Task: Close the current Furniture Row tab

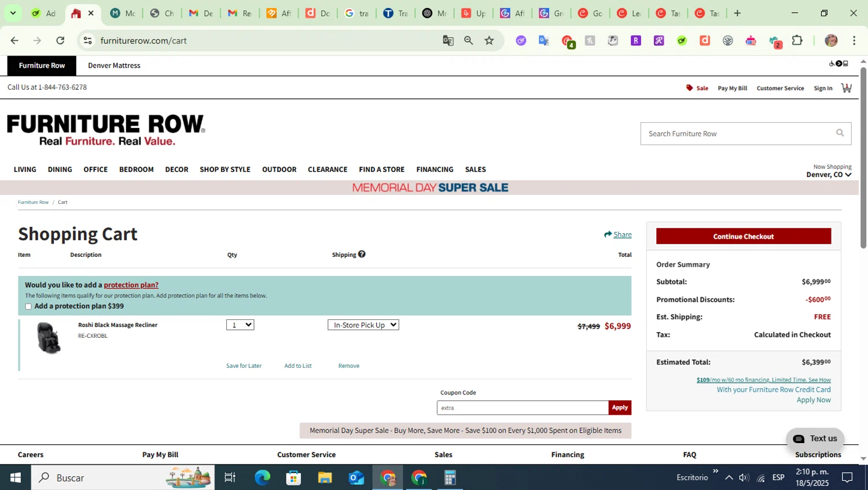Action: click(91, 13)
